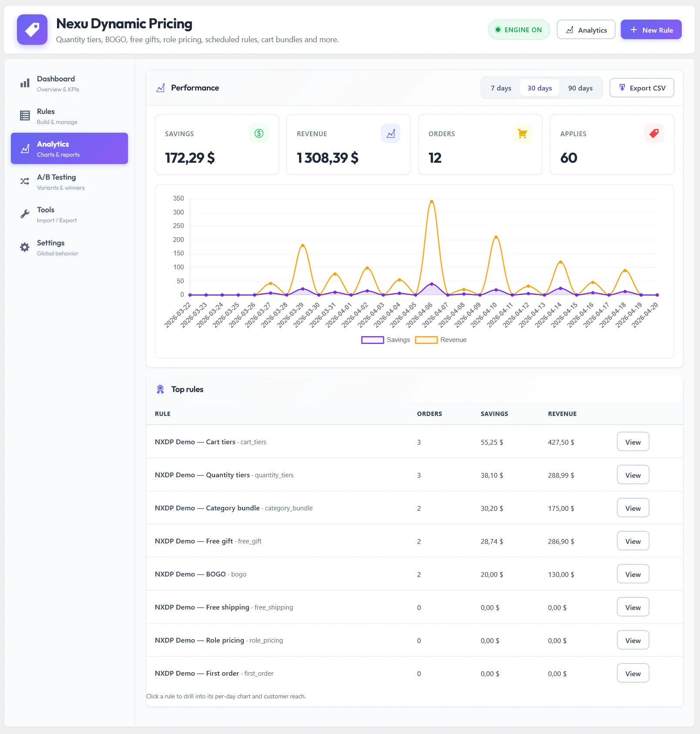Image resolution: width=700 pixels, height=734 pixels.
Task: Click rule name 'NXDP Demo — Free gift'
Action: pyautogui.click(x=194, y=541)
